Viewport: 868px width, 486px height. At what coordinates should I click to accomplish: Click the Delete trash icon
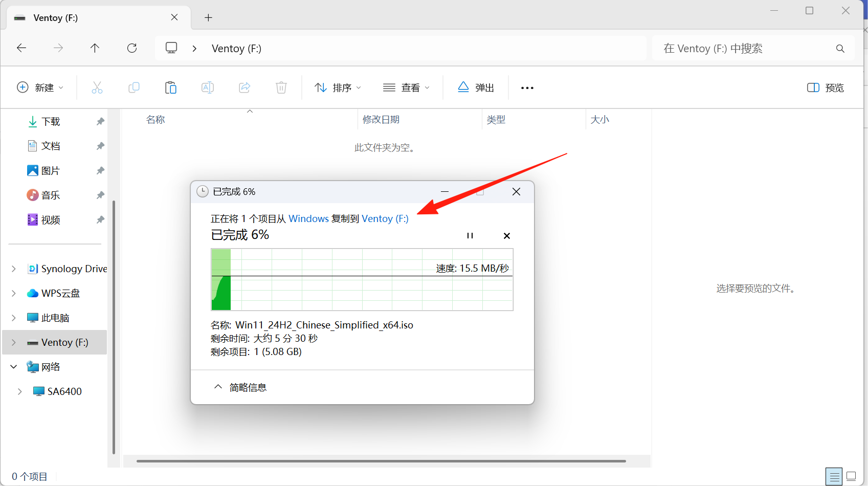tap(281, 87)
